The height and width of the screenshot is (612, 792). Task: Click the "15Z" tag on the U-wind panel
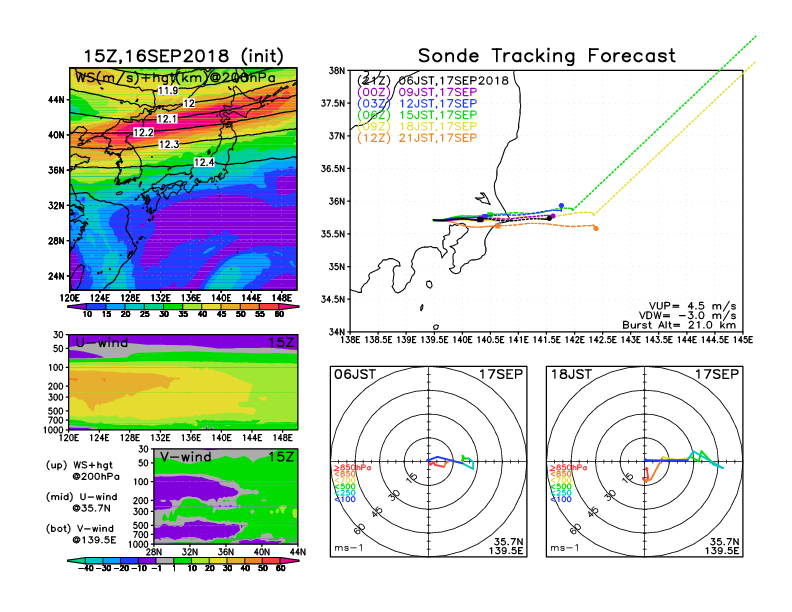281,343
